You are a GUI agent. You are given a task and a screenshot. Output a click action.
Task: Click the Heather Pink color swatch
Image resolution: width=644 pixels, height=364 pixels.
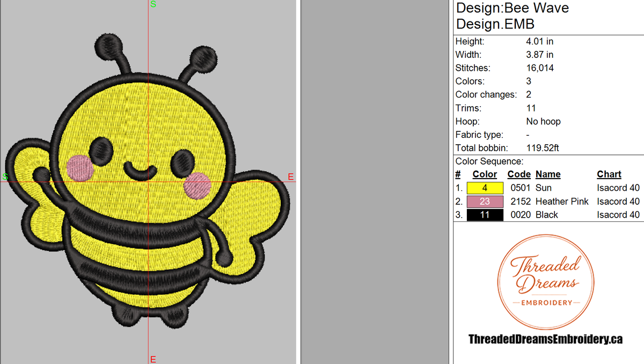click(485, 202)
